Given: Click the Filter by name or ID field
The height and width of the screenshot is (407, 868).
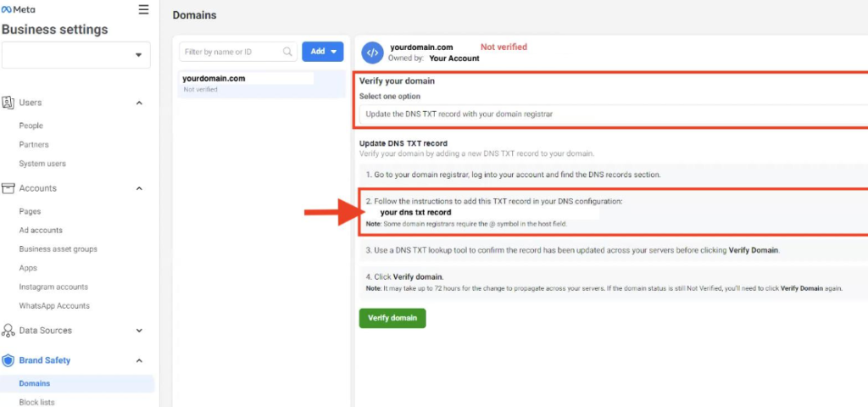Looking at the screenshot, I should 238,52.
